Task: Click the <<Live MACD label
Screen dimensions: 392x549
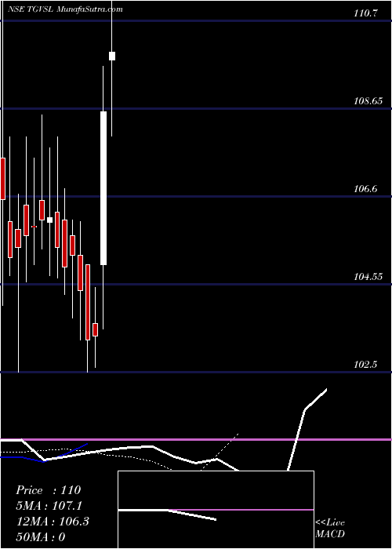Action: click(x=330, y=529)
